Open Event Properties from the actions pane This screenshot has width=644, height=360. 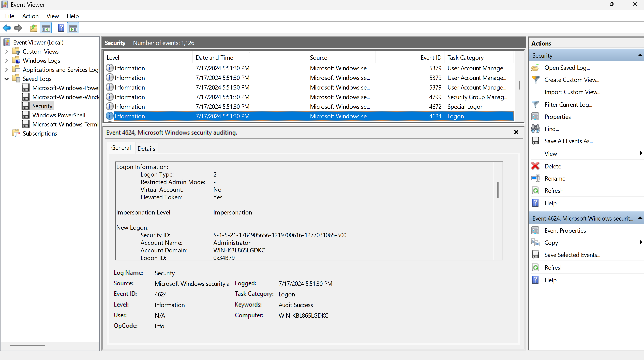tap(565, 230)
